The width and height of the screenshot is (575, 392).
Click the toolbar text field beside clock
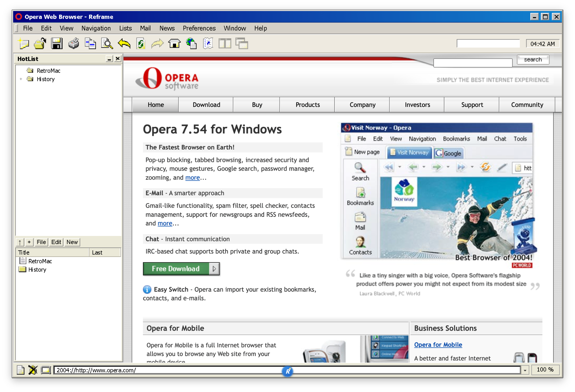[488, 43]
